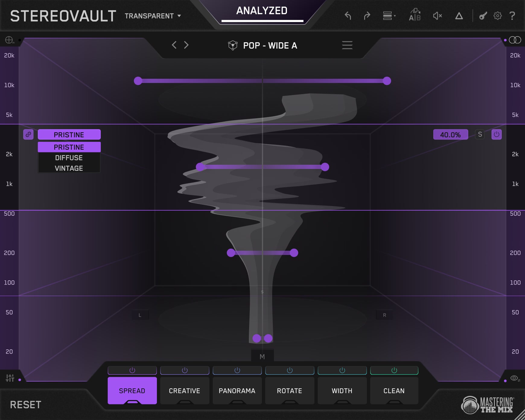Switch to the SPREAD tab

pos(132,390)
